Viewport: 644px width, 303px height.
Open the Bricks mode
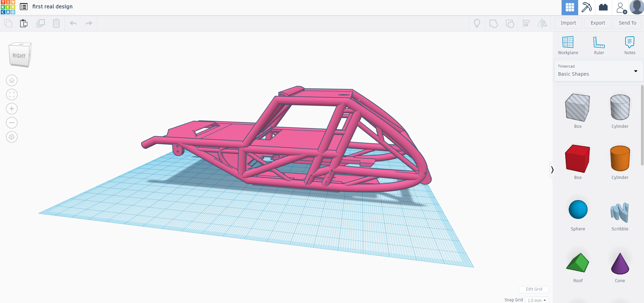603,7
